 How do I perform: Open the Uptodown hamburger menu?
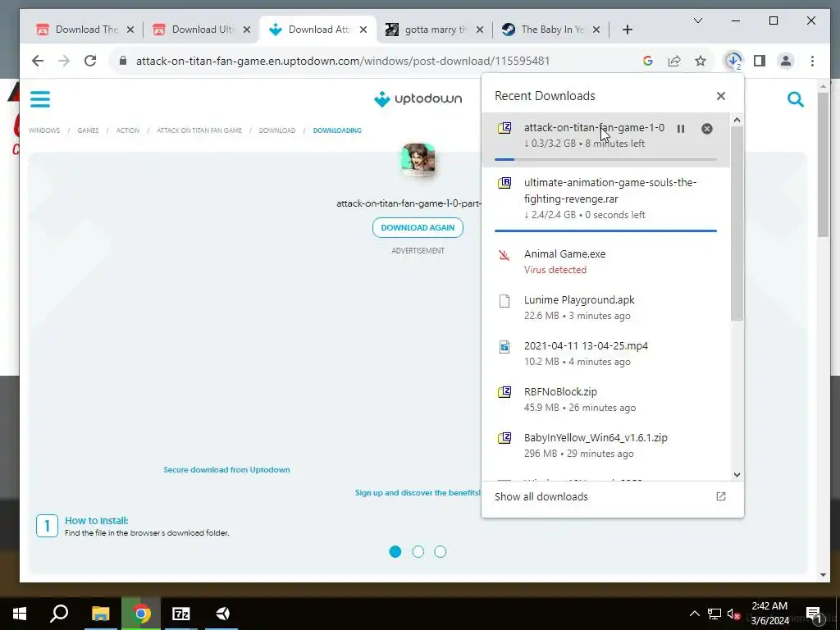point(40,99)
